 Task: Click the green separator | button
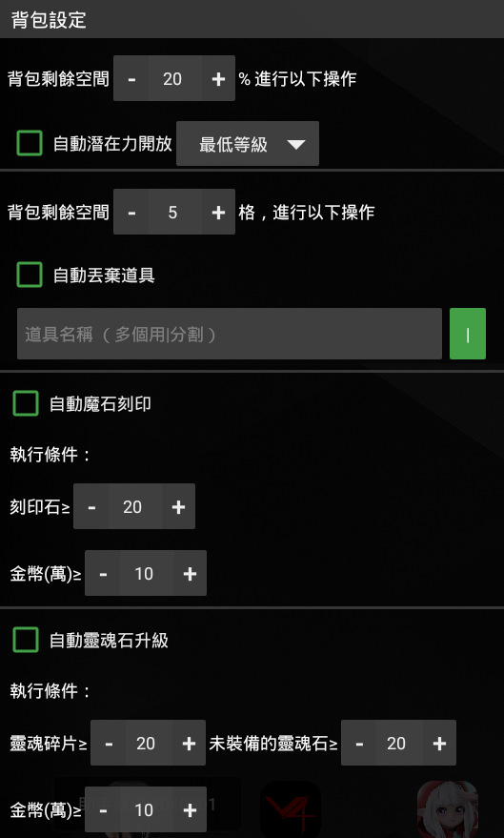468,334
